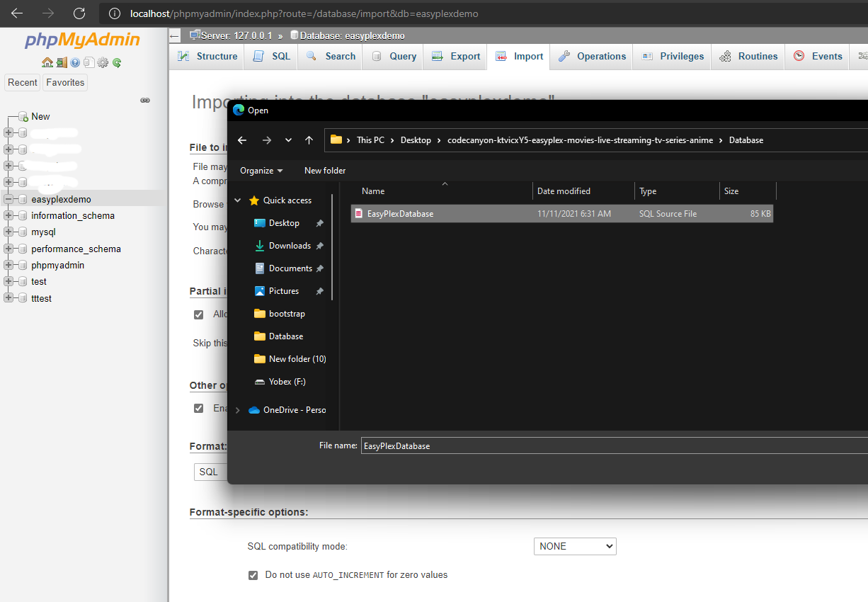Open phpMyAdmin help via the question mark icon
868x602 pixels.
coord(75,62)
